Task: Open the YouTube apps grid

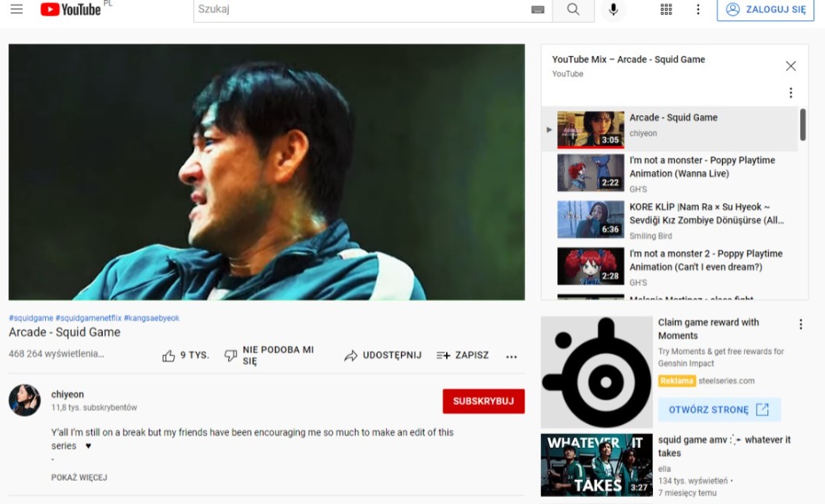Action: [x=666, y=9]
